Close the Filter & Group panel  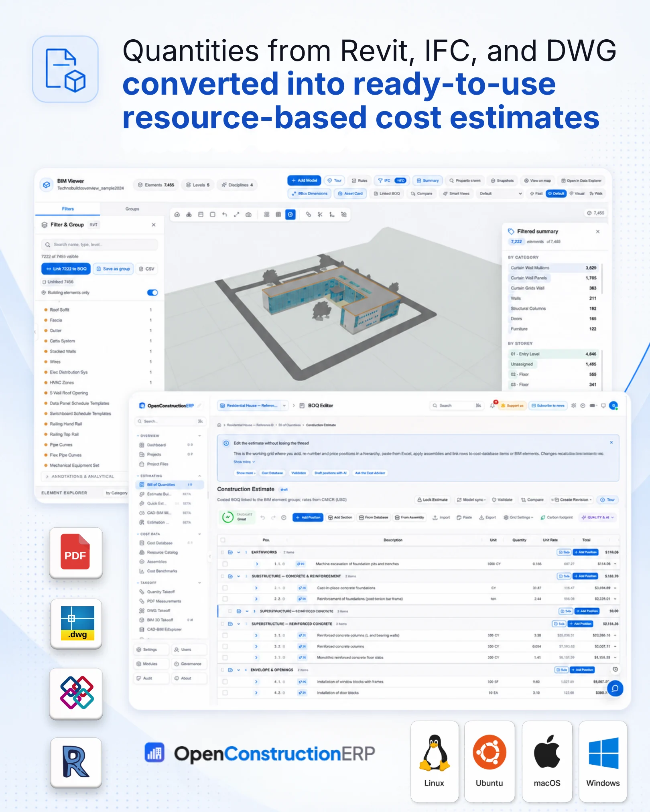click(x=154, y=225)
